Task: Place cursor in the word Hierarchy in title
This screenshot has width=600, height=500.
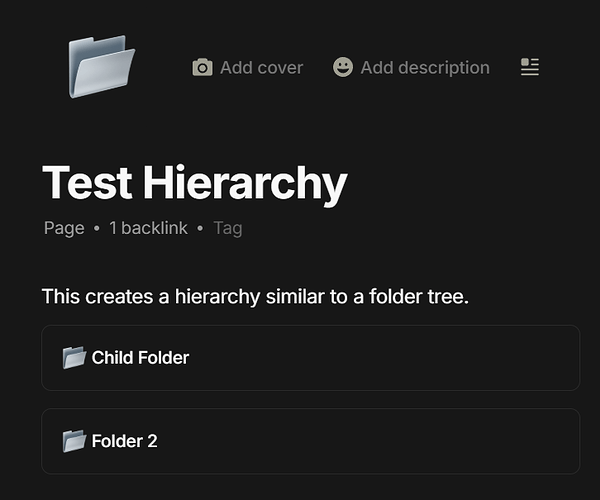Action: click(x=245, y=185)
